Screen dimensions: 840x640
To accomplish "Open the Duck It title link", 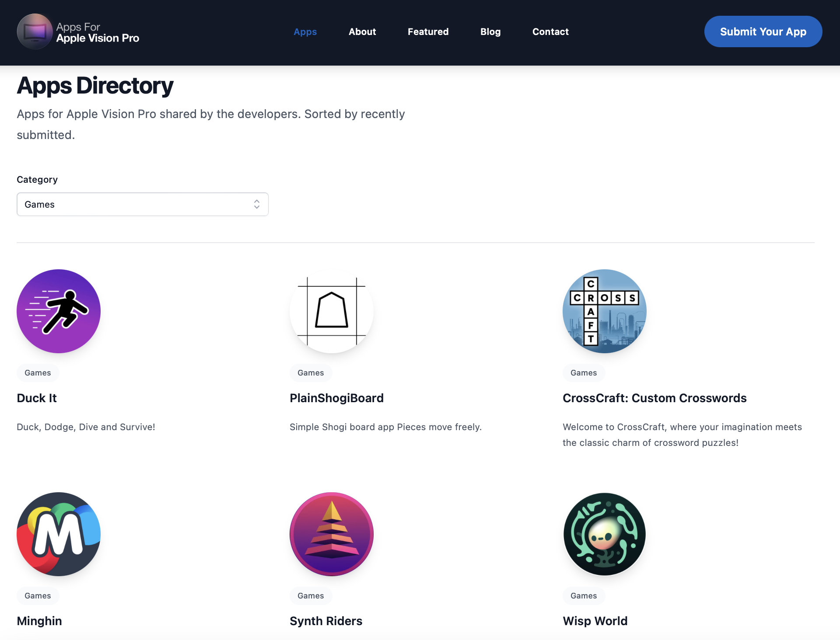I will pos(37,398).
